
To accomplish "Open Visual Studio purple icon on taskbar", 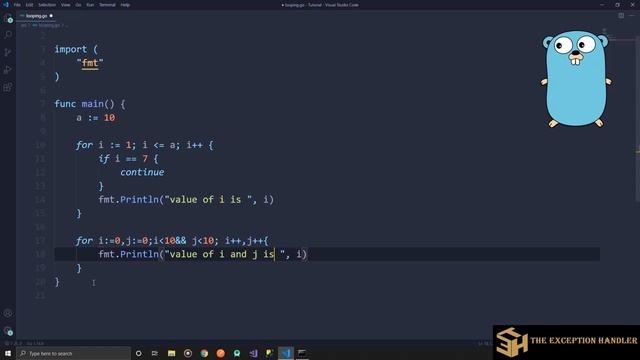I will (x=253, y=353).
